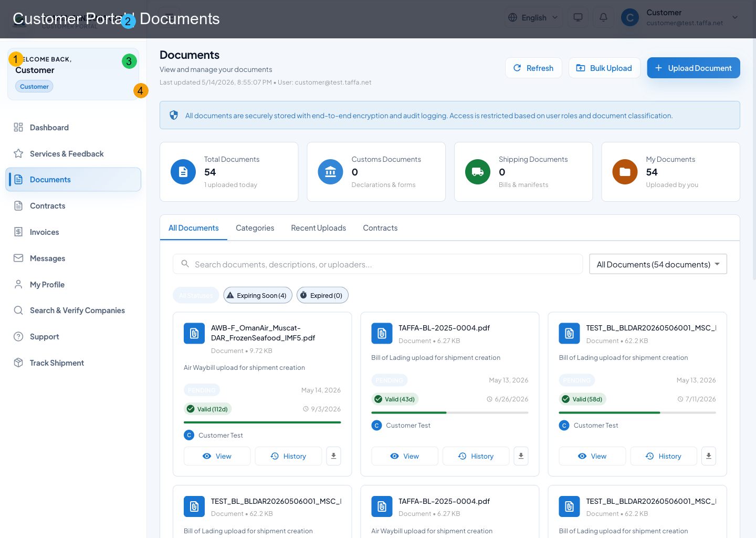
Task: Click the Valid (112d) status badge
Action: click(x=208, y=409)
